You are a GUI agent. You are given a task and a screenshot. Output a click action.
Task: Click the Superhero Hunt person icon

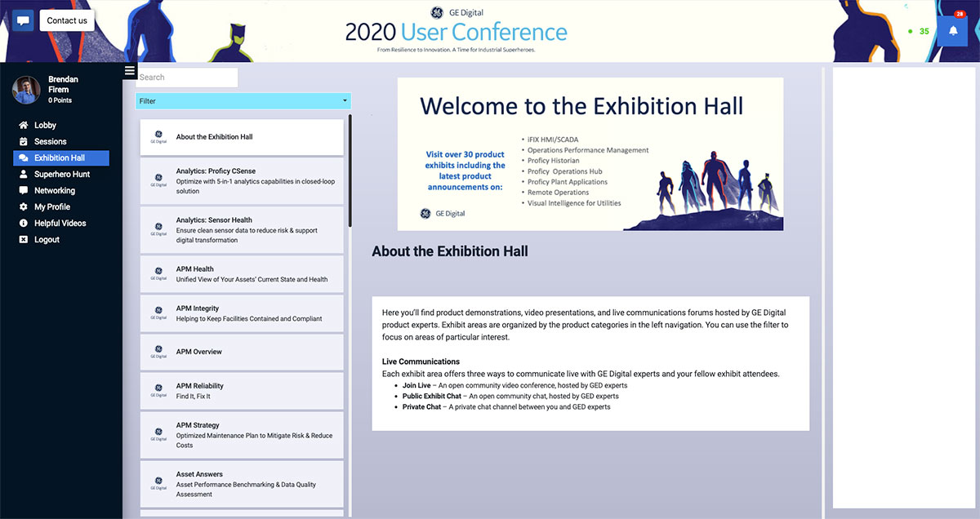click(24, 175)
